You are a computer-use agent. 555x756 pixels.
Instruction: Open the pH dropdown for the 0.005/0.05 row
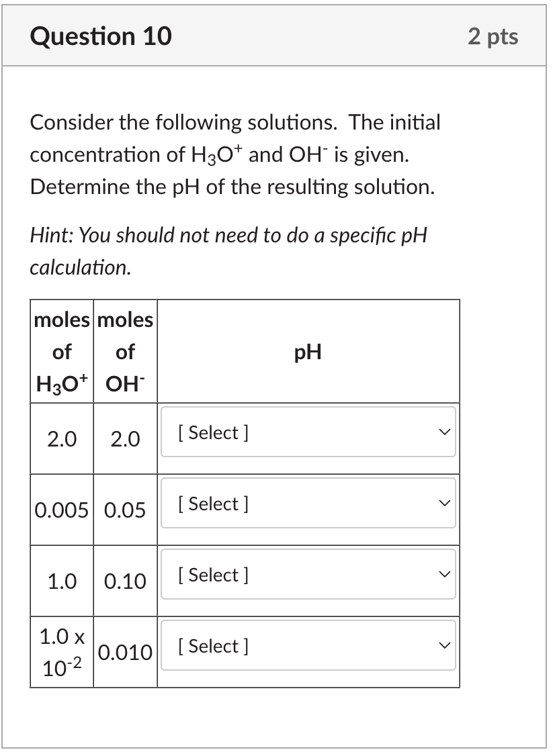308,504
